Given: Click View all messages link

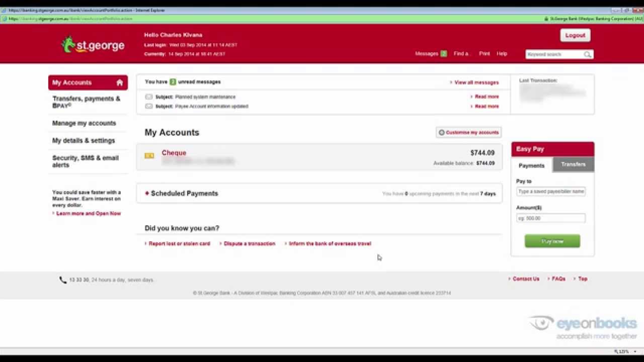Looking at the screenshot, I should (476, 82).
